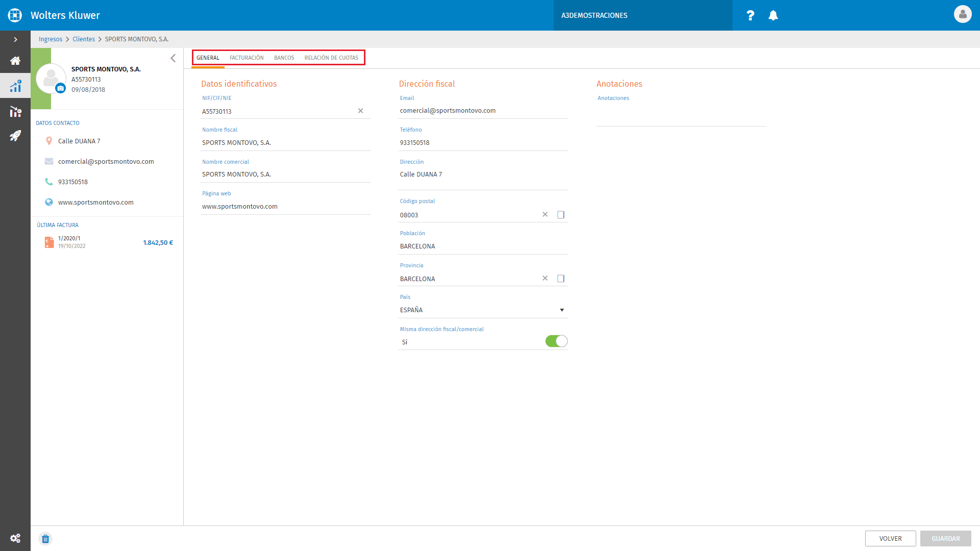Toggle Misma dirección fiscal/comercial switch
Screen dimensions: 980x551
click(x=556, y=341)
